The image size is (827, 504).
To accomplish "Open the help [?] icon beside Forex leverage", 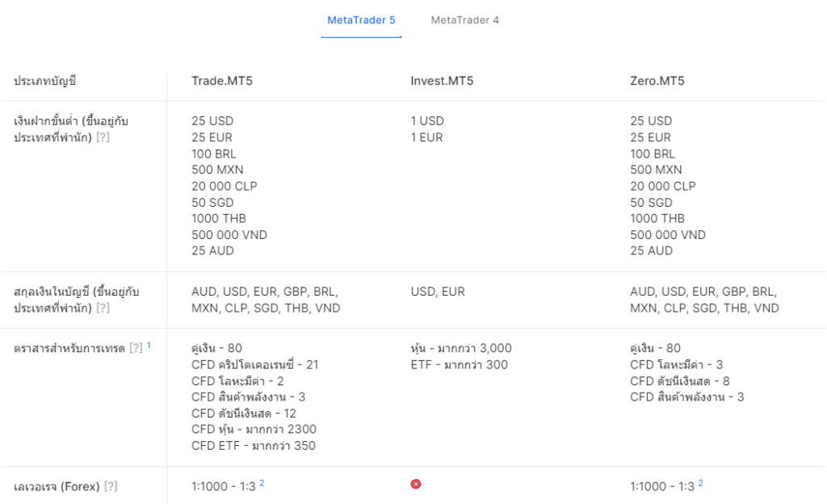I will click(111, 486).
